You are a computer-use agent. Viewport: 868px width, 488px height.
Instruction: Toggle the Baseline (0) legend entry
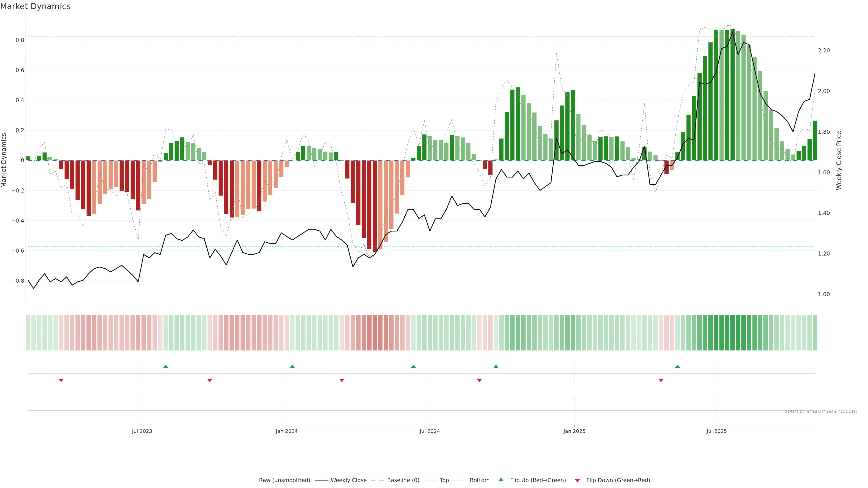coord(403,480)
